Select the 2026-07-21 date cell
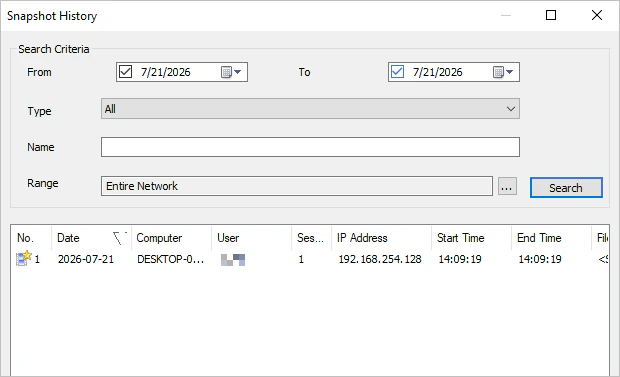 (x=86, y=259)
